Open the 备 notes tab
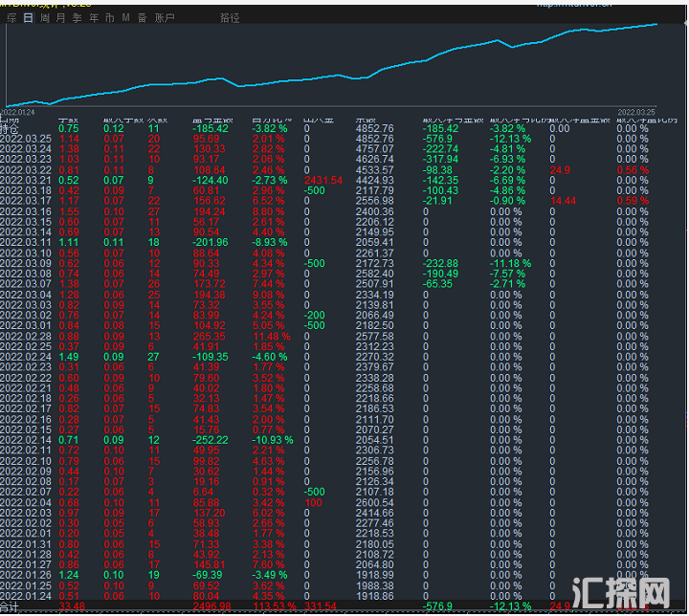This screenshot has height=616, width=689. click(x=142, y=18)
